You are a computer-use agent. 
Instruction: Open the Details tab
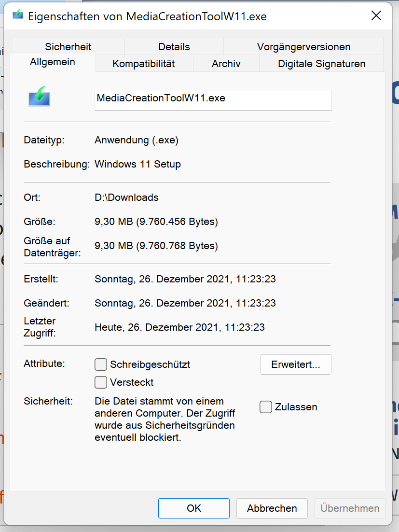(174, 46)
